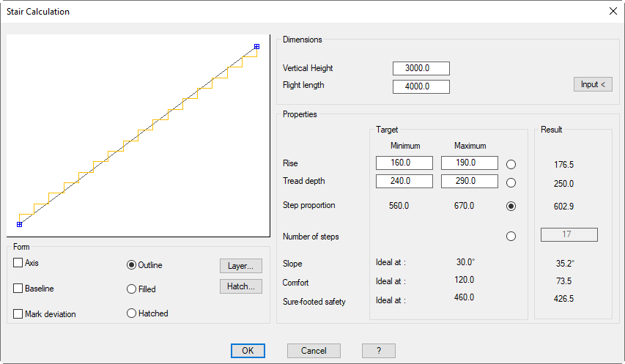Viewport: 625px width, 364px height.
Task: Click the Vertical Height field
Action: click(421, 68)
